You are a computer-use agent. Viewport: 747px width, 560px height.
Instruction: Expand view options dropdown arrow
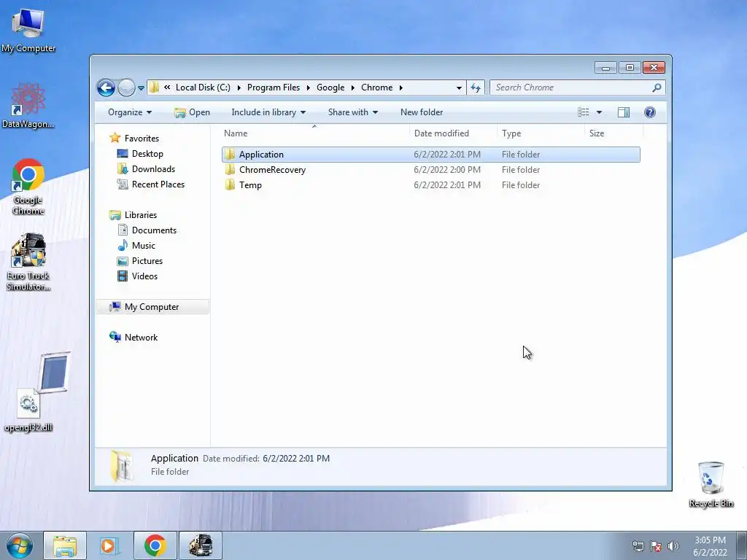coord(600,112)
